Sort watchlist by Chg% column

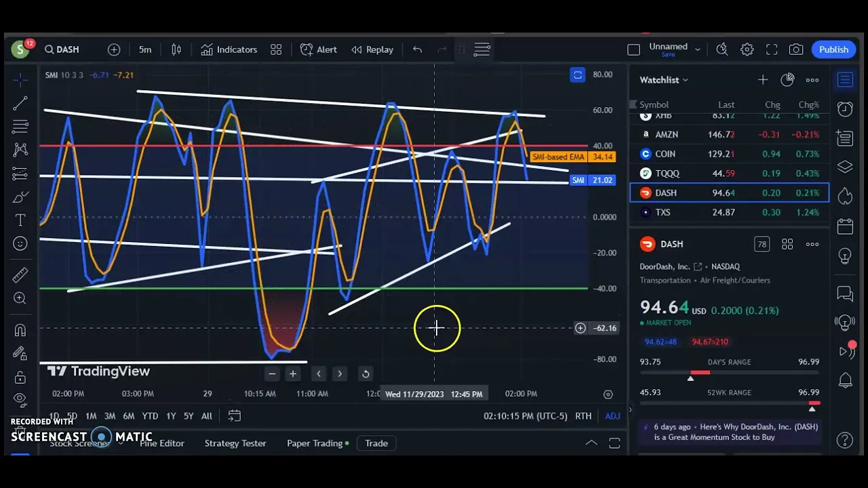coord(808,104)
